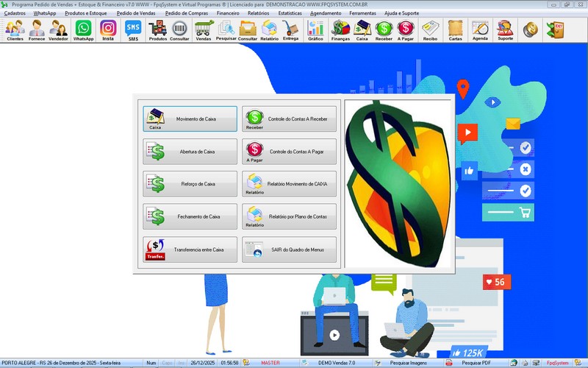Open the Vendas shopping cart icon

(204, 30)
